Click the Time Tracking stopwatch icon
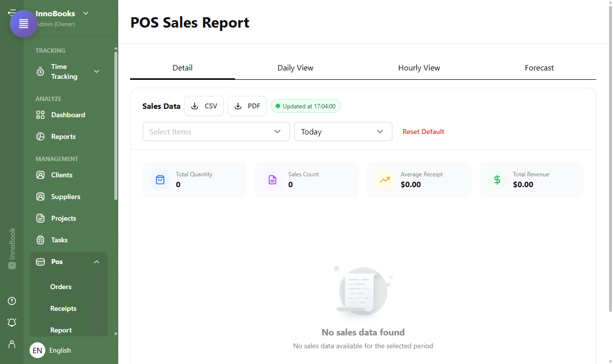 point(40,71)
